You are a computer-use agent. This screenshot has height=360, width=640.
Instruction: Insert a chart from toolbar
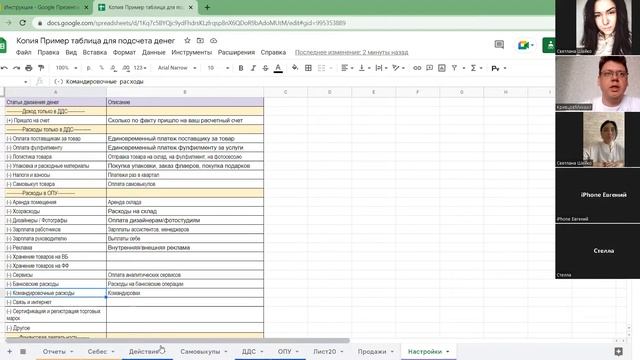[442, 68]
